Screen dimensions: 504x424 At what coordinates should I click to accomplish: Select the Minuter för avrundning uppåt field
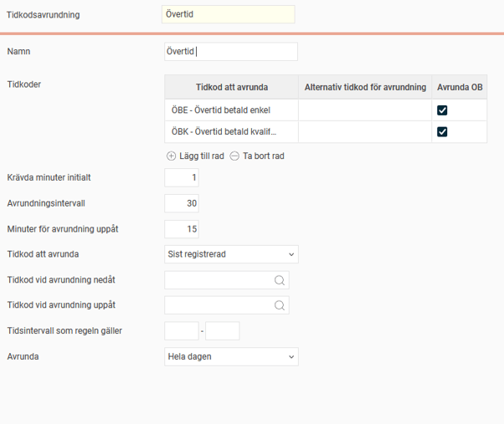click(182, 229)
